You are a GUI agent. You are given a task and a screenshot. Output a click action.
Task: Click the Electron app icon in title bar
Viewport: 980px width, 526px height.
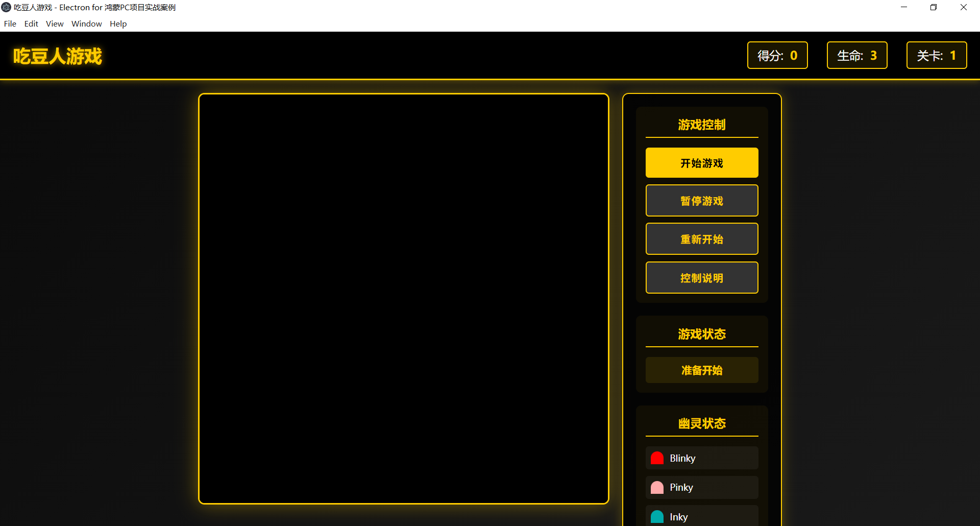coord(6,7)
